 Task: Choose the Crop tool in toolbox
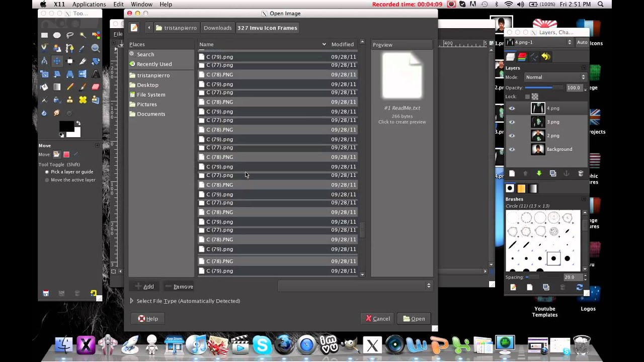tap(83, 61)
